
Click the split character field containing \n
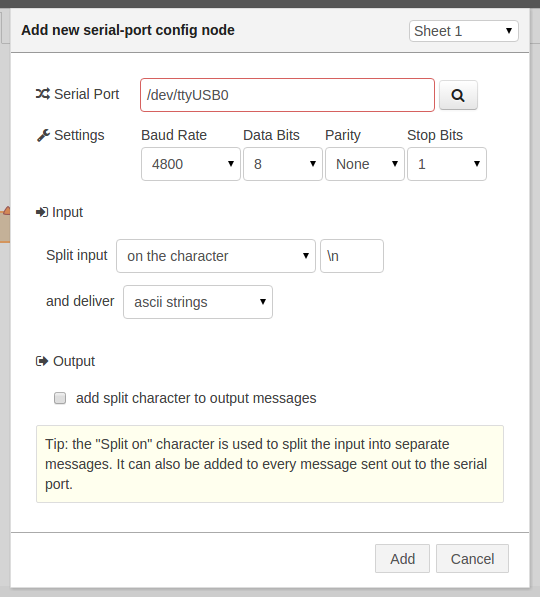352,256
